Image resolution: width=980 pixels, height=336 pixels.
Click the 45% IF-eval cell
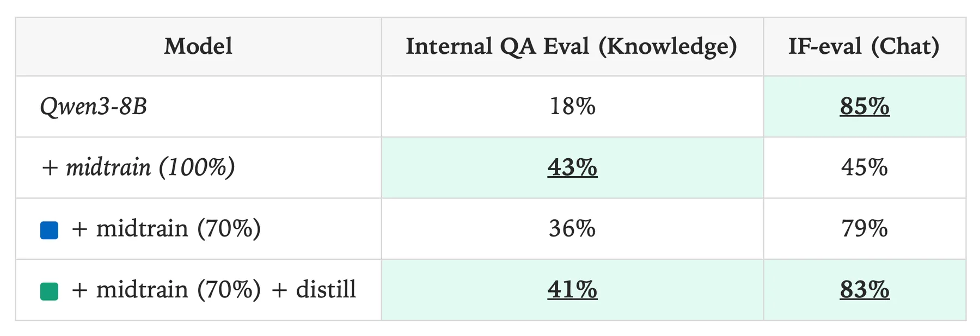[865, 167]
